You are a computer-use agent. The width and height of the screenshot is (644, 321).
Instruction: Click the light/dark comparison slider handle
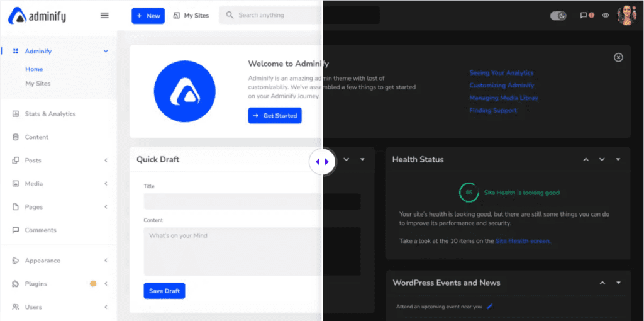323,162
